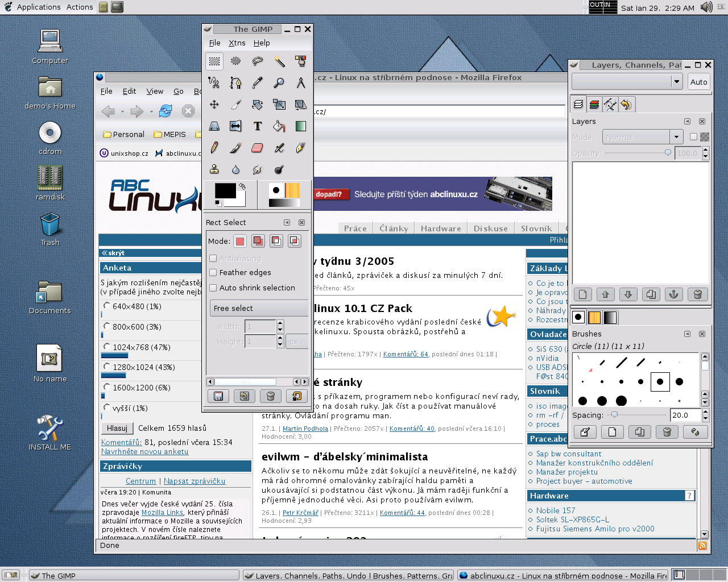
Task: Select the Scissors selection tool
Action: [214, 83]
